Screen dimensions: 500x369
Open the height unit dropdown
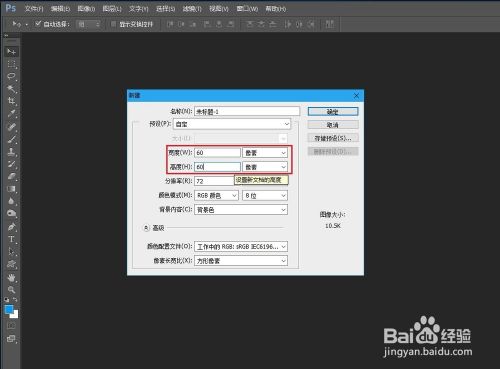265,167
